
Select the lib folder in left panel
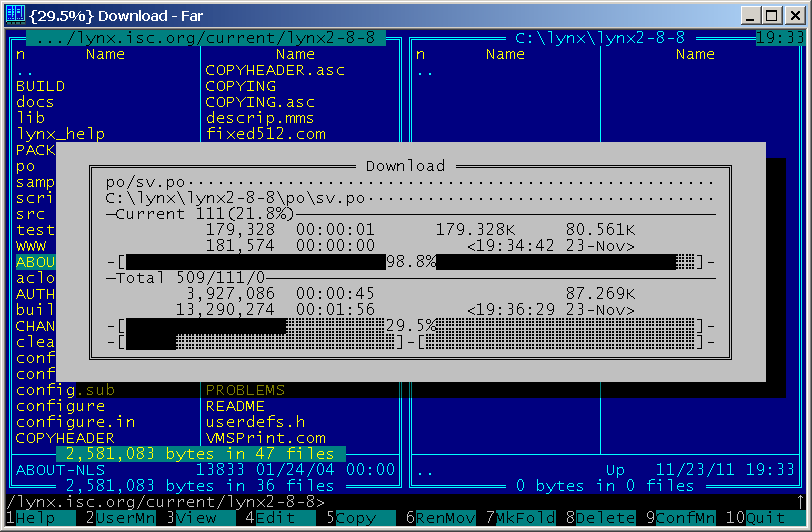click(x=31, y=118)
